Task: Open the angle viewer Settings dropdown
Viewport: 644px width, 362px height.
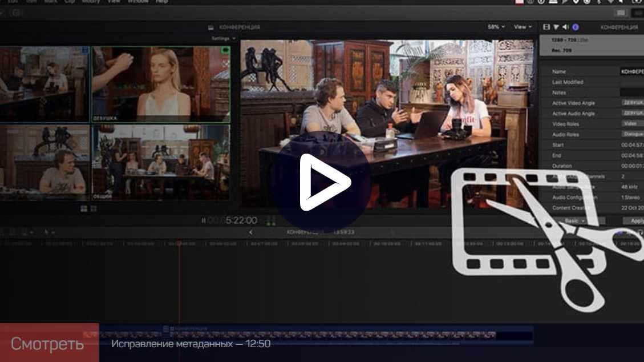Action: (x=223, y=38)
